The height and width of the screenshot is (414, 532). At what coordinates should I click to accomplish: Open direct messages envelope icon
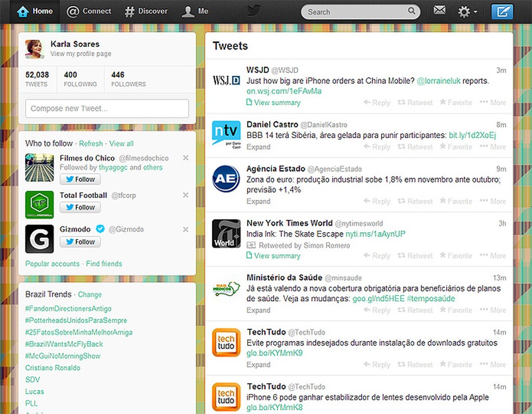(x=440, y=10)
